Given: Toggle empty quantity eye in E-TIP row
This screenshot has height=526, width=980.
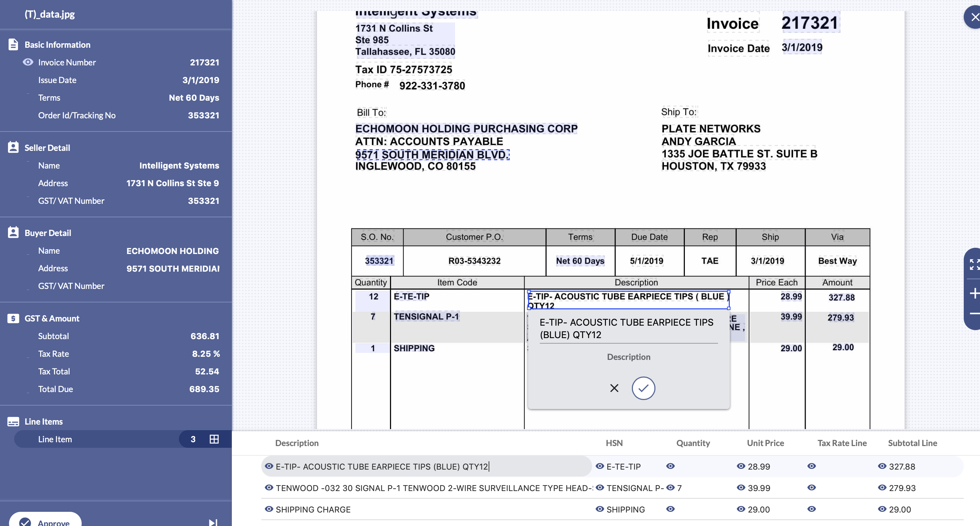Looking at the screenshot, I should [x=671, y=466].
